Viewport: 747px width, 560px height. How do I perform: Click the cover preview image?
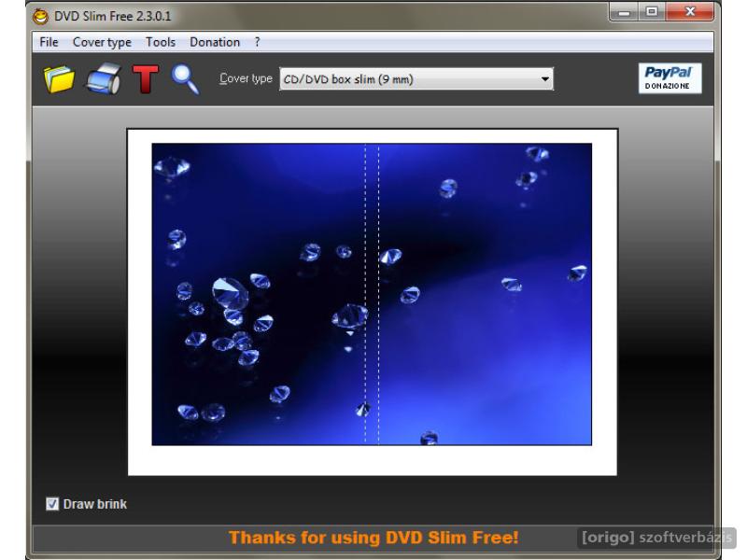tap(372, 294)
